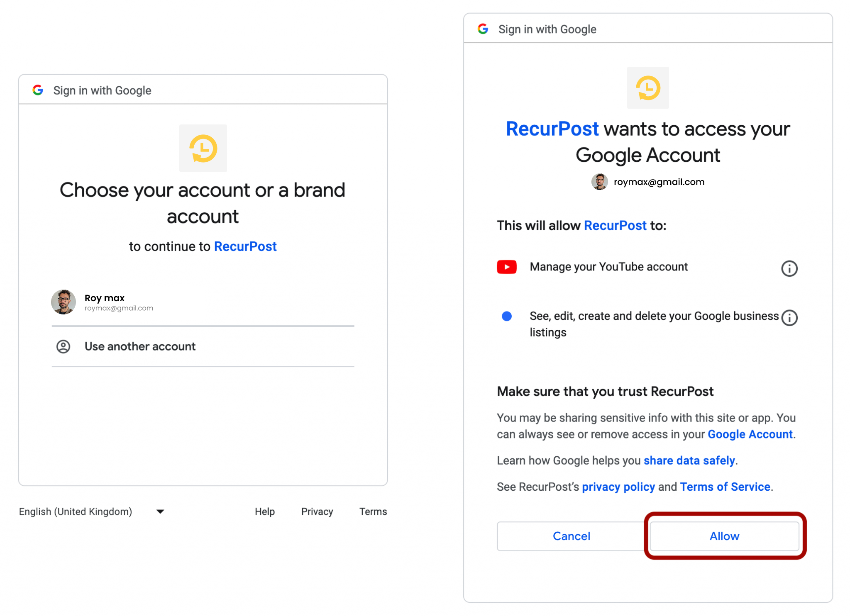Click 'Manage your YouTube account' text
The image size is (850, 616).
(x=608, y=267)
